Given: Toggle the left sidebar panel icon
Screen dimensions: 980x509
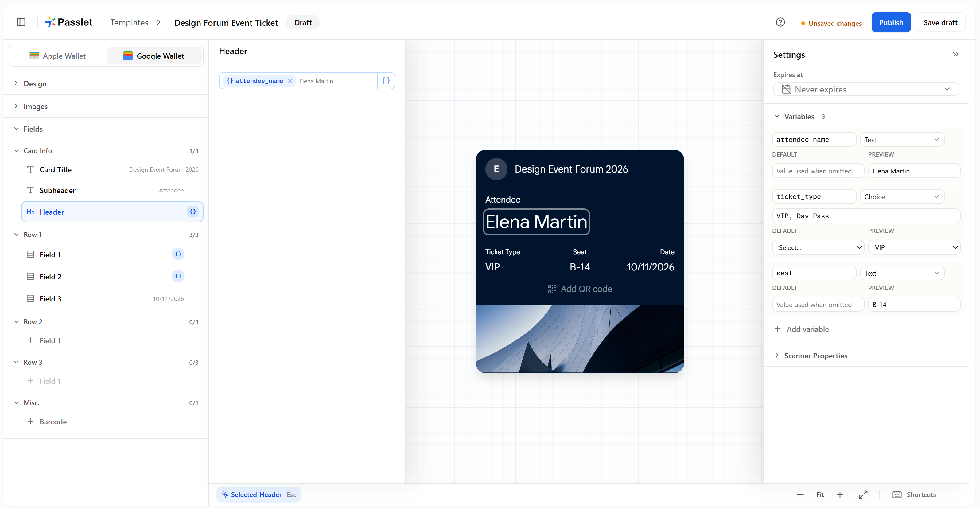Looking at the screenshot, I should tap(21, 22).
